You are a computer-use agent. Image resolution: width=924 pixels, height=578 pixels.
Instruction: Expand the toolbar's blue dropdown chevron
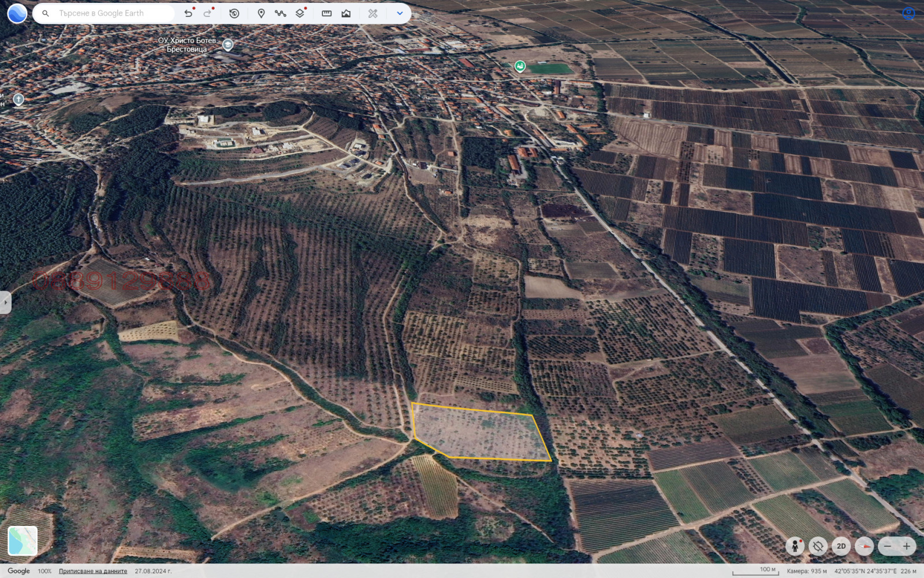tap(400, 13)
